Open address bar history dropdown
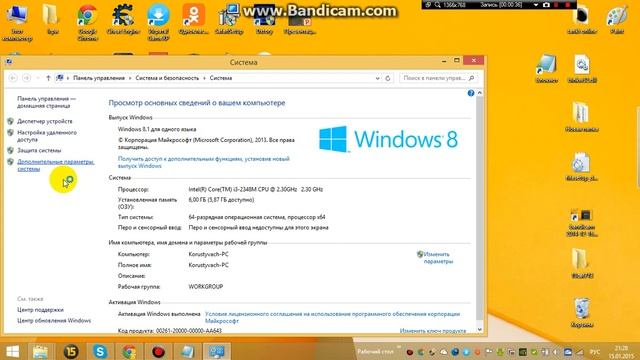This screenshot has height=360, width=640. [x=378, y=78]
